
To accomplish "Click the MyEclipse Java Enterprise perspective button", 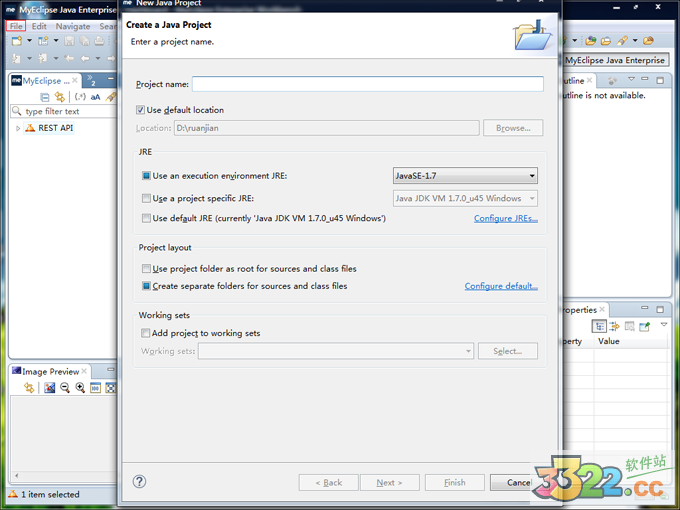I will coord(615,60).
